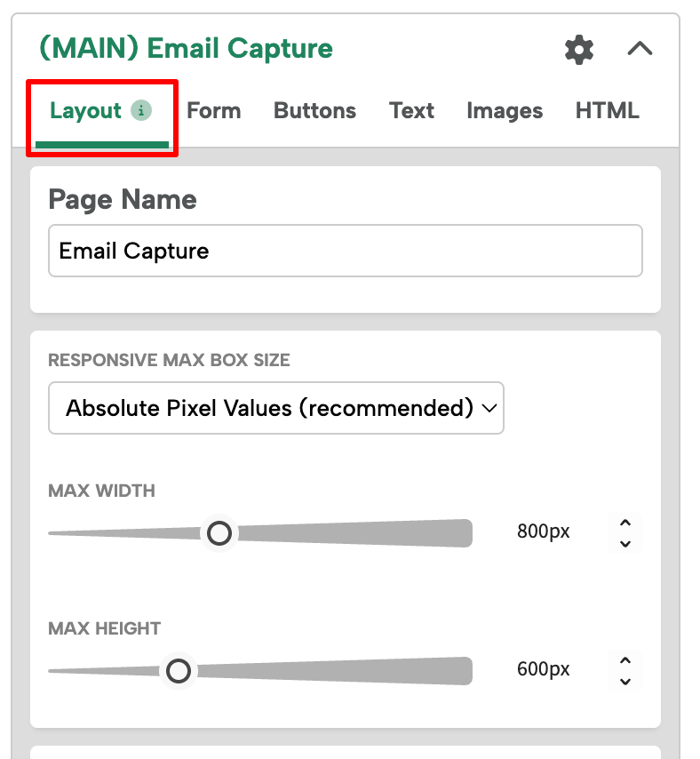Open the Responsive Max Box Size dropdown

point(275,408)
